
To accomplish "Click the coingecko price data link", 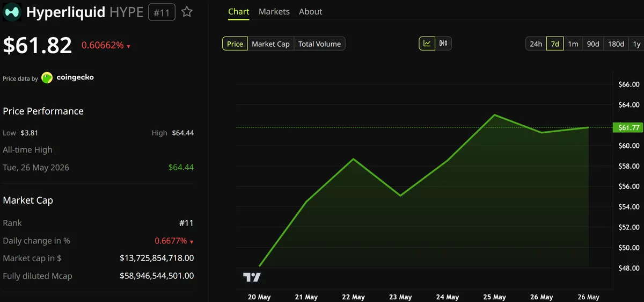I will (x=75, y=77).
